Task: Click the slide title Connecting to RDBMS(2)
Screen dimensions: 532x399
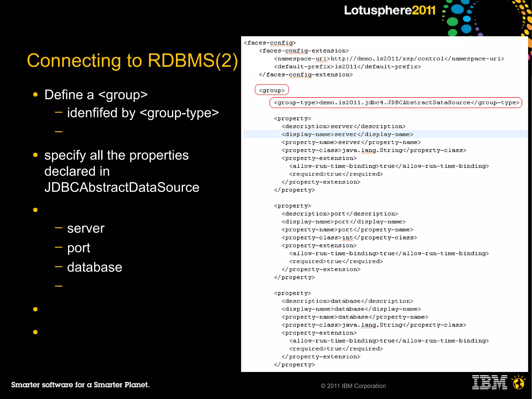Action: [132, 61]
